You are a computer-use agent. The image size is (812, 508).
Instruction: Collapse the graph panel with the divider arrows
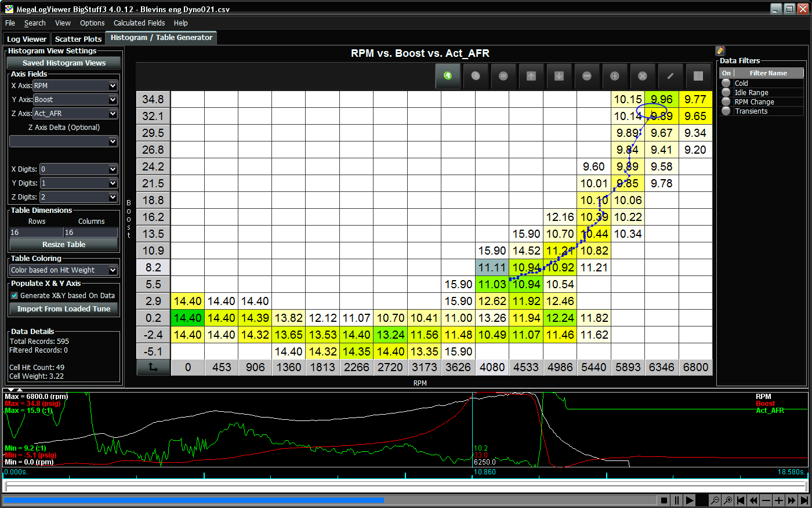(x=12, y=390)
